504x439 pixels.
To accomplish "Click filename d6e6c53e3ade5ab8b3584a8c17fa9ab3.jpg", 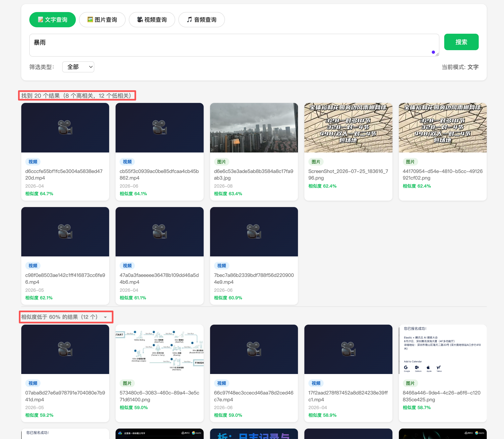I will pos(254,174).
